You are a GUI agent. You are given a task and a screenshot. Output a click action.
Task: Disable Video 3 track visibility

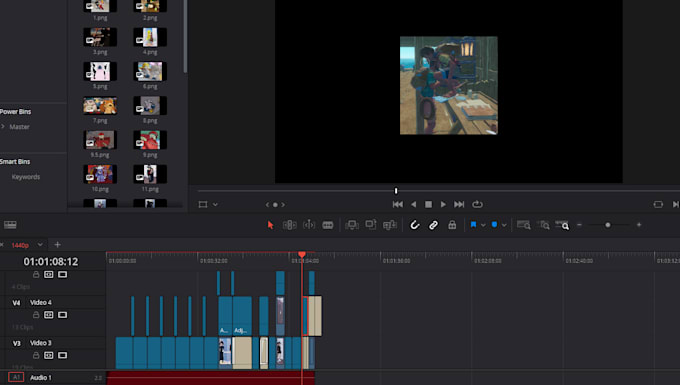click(x=62, y=356)
